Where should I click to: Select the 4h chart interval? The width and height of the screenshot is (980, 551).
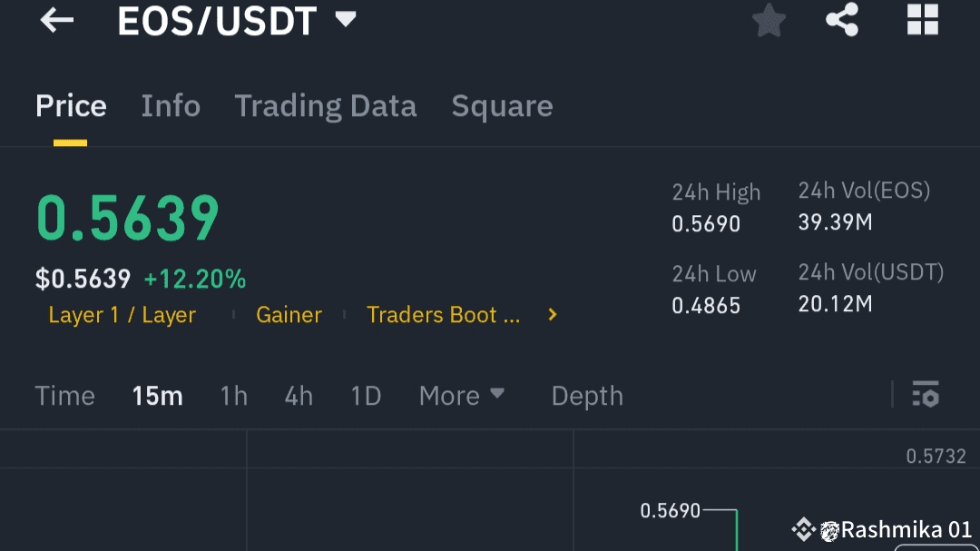coord(298,395)
